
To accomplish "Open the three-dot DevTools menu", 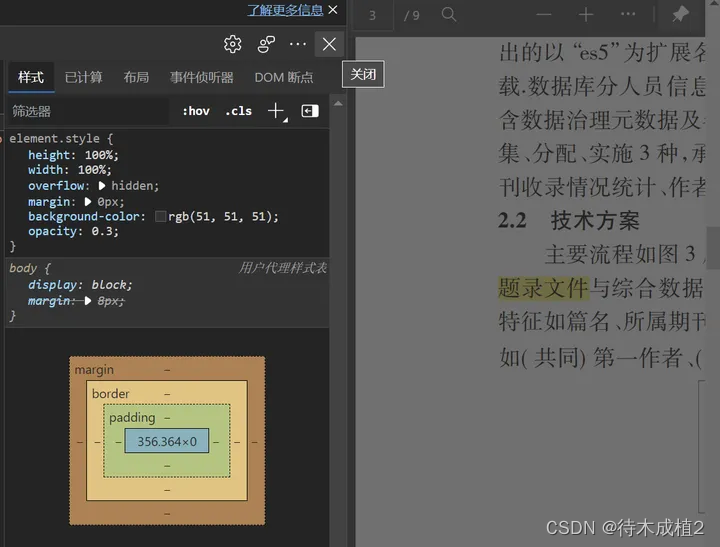I will (x=298, y=44).
